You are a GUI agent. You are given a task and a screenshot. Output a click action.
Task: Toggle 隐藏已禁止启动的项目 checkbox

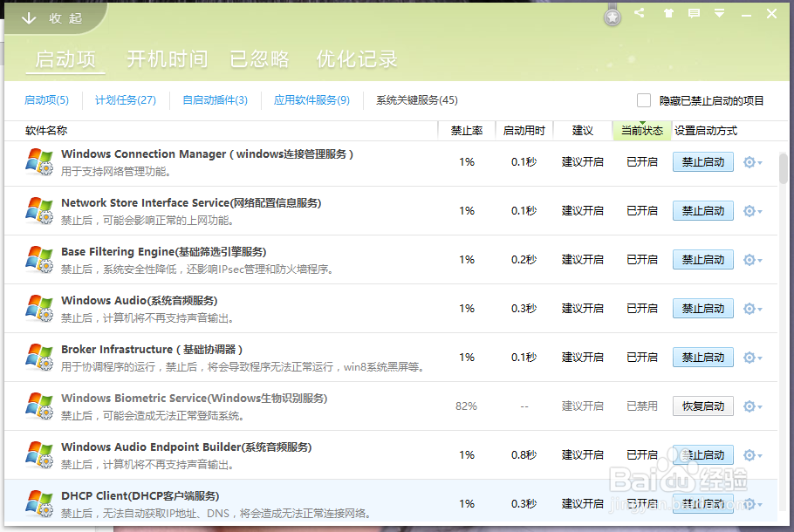click(x=644, y=100)
